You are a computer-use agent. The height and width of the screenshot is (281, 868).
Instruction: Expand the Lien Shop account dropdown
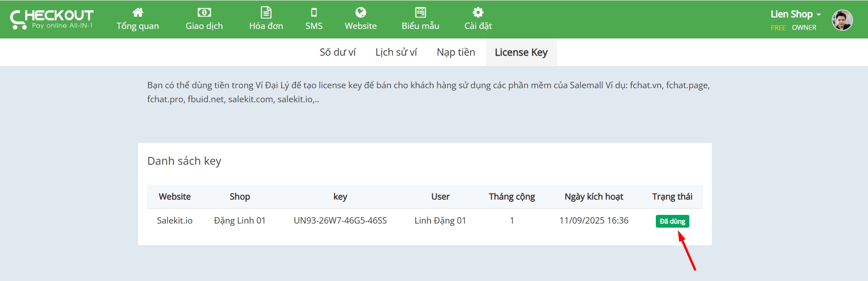point(796,14)
